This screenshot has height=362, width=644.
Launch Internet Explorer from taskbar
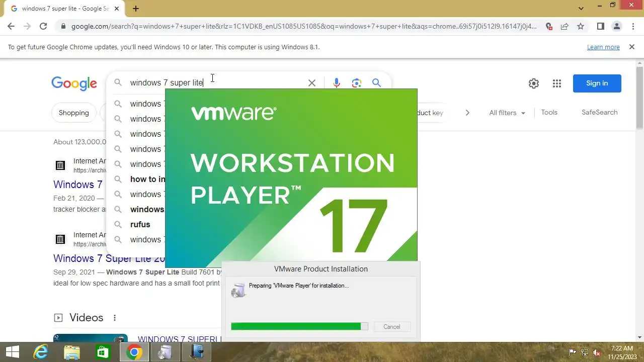pyautogui.click(x=41, y=352)
